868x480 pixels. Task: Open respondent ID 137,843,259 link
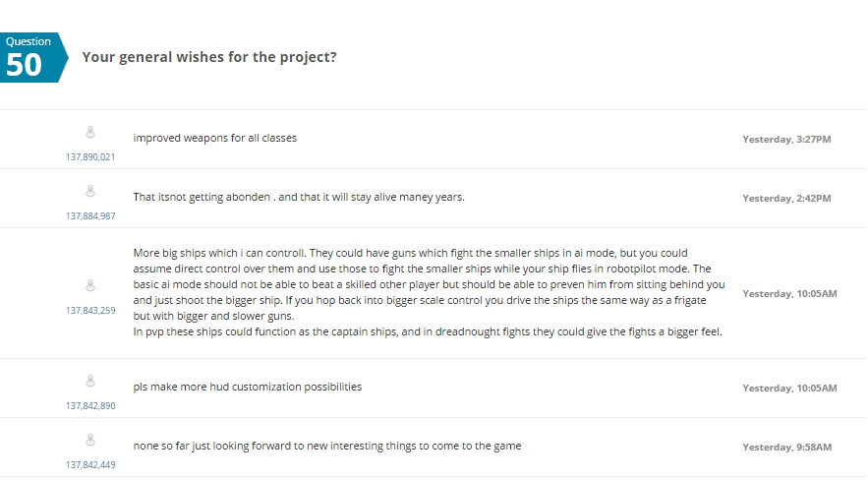click(90, 310)
